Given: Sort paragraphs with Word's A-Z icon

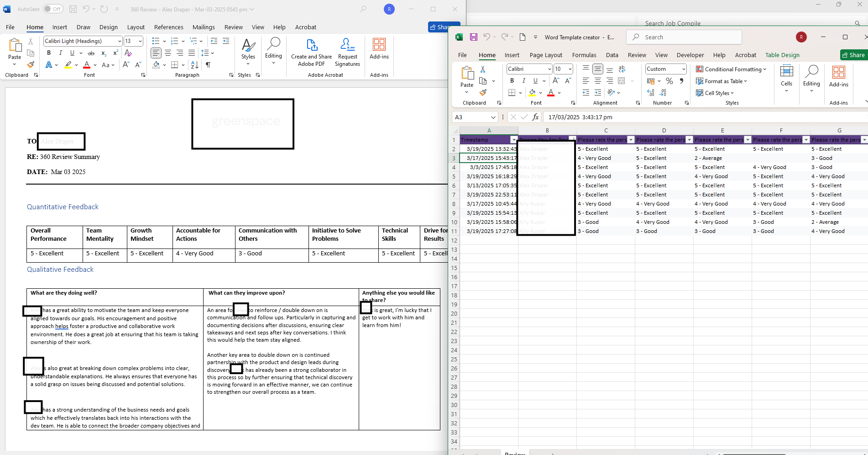Looking at the screenshot, I should [x=194, y=65].
